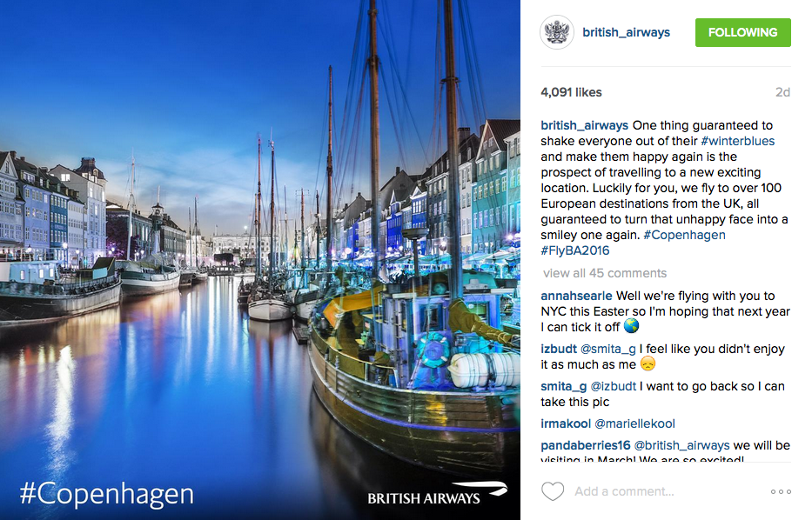Viewport: 812px width, 520px height.
Task: Open izbudt commenter profile
Action: coord(559,350)
